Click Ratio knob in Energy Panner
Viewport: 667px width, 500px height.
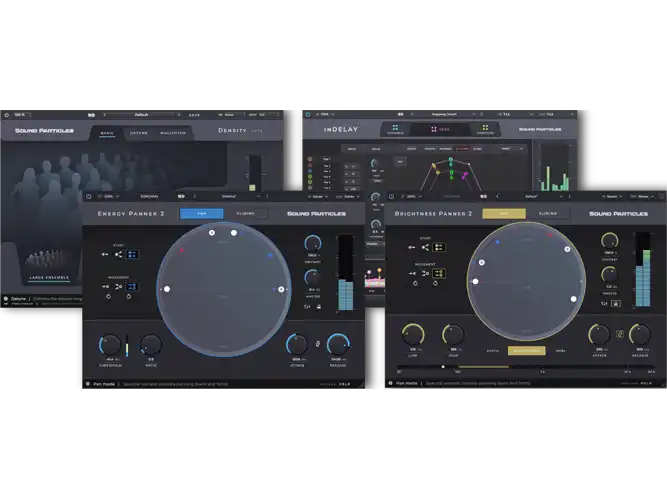point(151,345)
